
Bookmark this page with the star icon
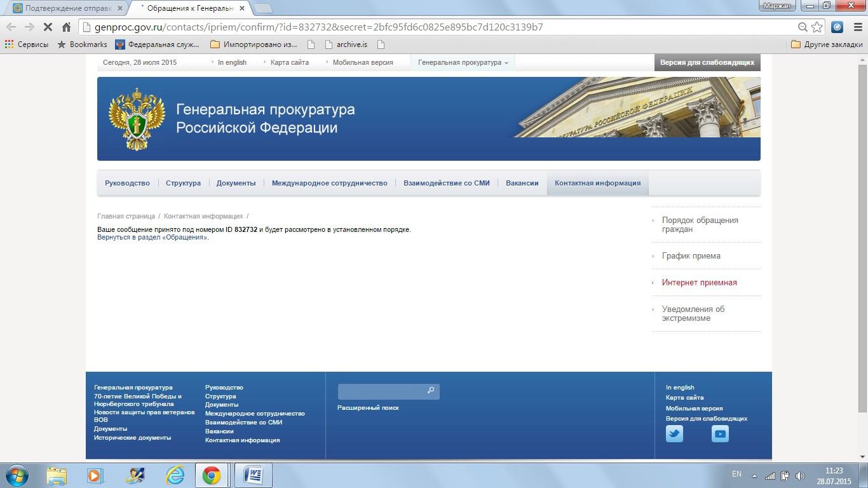[817, 27]
